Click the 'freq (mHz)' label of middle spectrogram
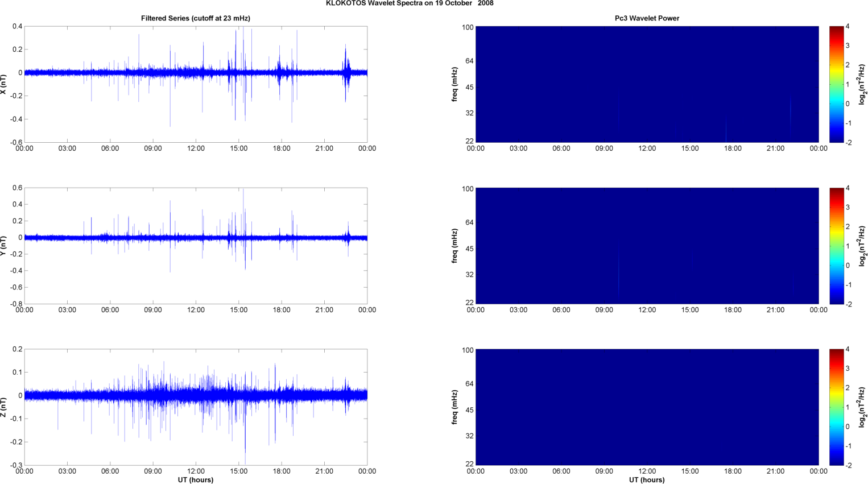 tap(454, 246)
